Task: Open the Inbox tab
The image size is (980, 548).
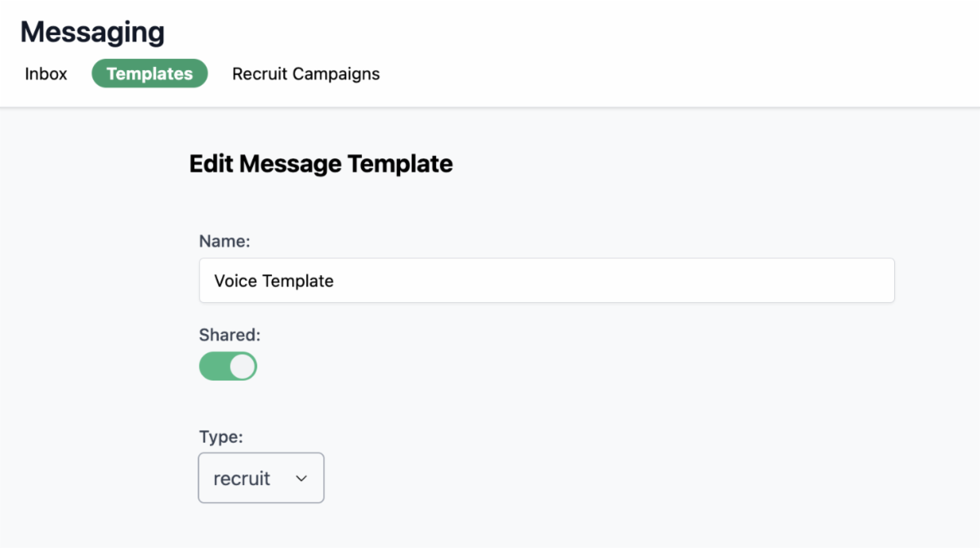Action: [46, 74]
